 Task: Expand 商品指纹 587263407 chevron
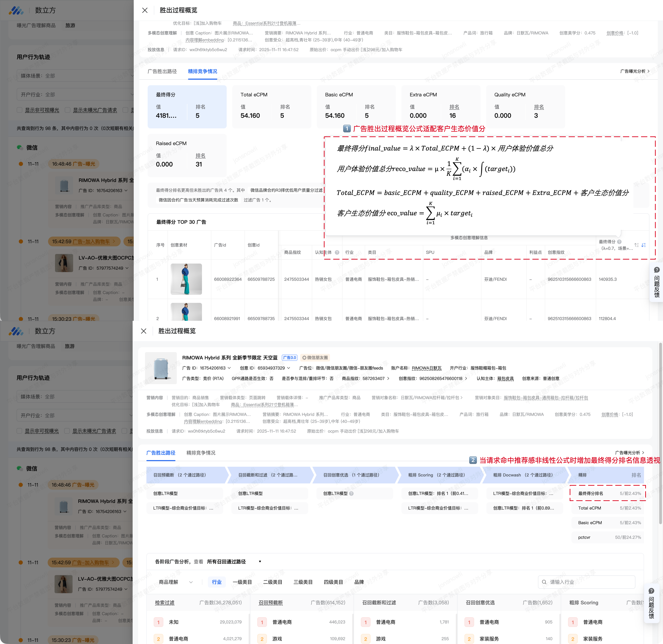pos(388,379)
